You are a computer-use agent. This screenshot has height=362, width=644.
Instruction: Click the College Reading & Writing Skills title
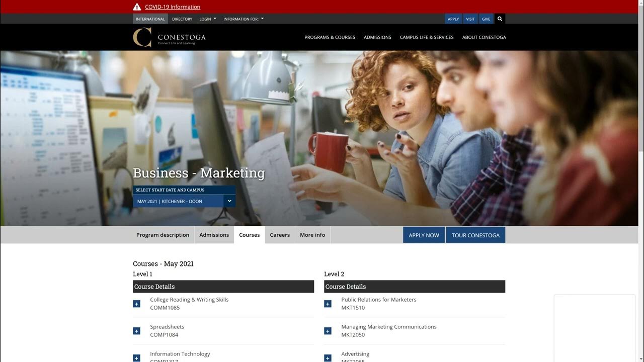coord(189,300)
